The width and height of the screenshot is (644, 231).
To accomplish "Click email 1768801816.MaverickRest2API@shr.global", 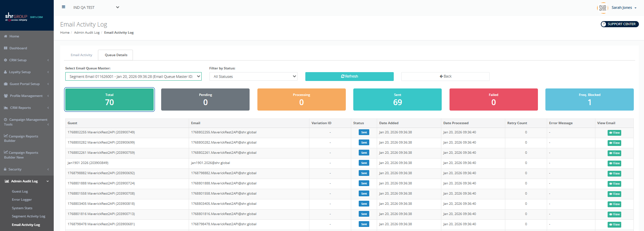I will (224, 214).
